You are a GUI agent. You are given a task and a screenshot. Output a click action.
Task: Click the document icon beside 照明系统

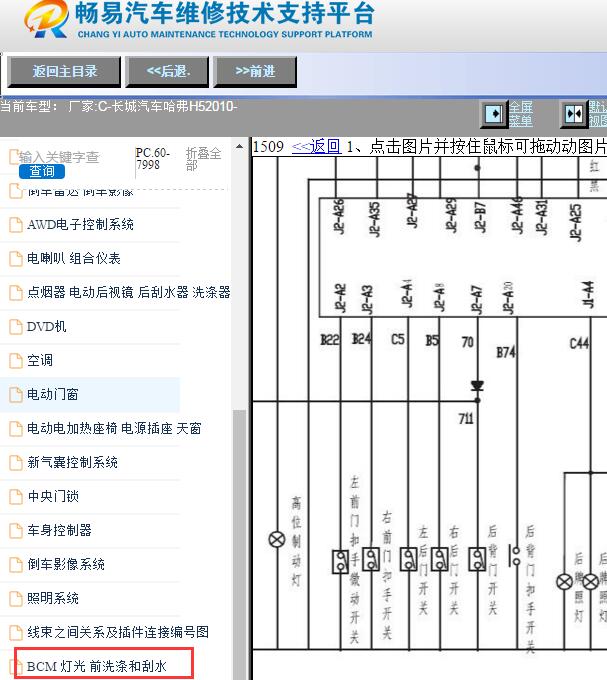pos(16,598)
